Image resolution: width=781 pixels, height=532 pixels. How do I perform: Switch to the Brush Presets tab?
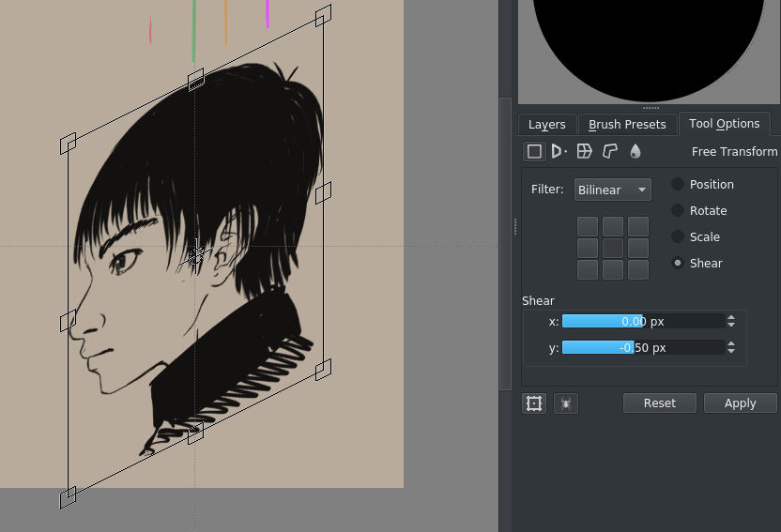[x=627, y=124]
